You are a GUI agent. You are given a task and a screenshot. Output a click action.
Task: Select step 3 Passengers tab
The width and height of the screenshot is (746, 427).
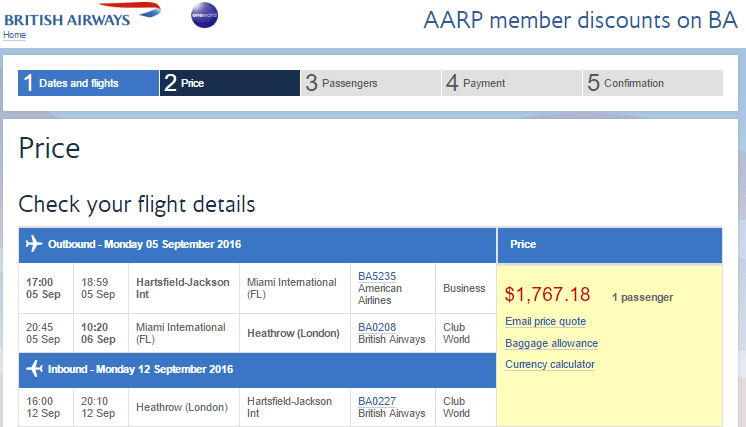[x=371, y=83]
